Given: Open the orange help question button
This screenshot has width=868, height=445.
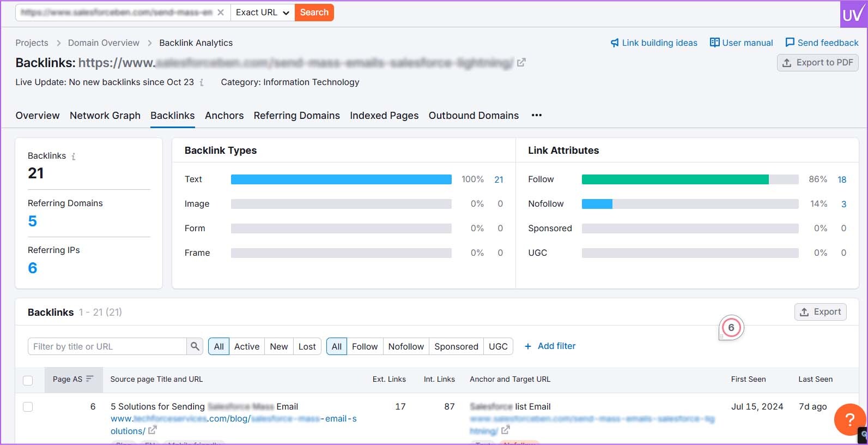Looking at the screenshot, I should pyautogui.click(x=849, y=419).
